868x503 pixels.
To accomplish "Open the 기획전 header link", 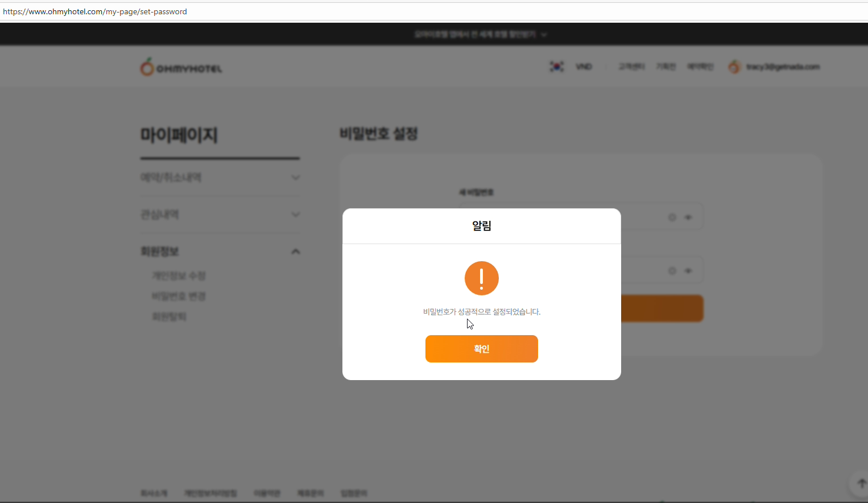I will pyautogui.click(x=666, y=67).
